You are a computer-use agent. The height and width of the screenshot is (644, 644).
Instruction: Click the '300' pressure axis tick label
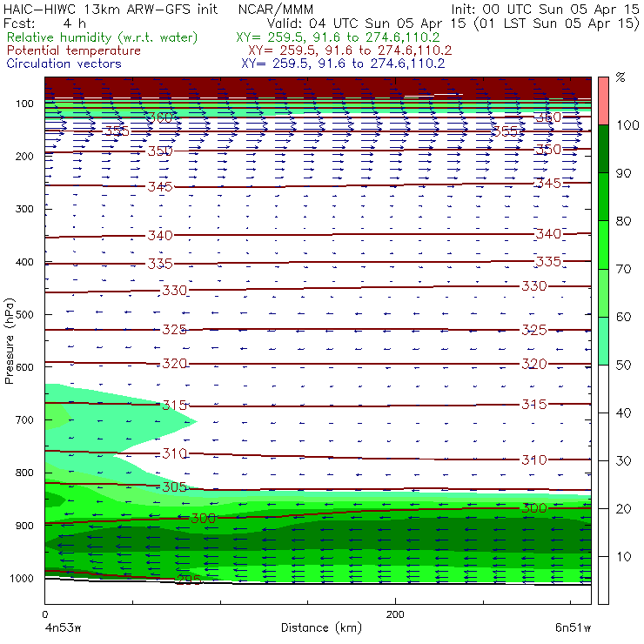24,209
